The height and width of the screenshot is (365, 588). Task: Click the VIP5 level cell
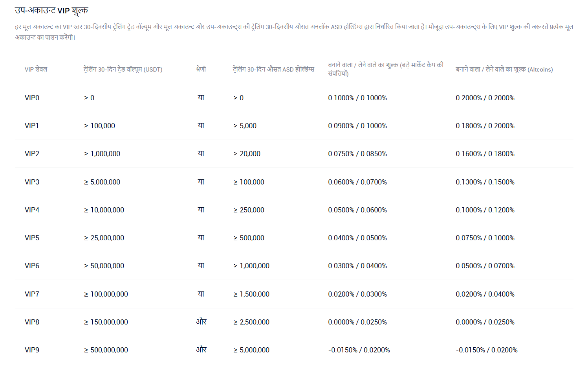[32, 238]
